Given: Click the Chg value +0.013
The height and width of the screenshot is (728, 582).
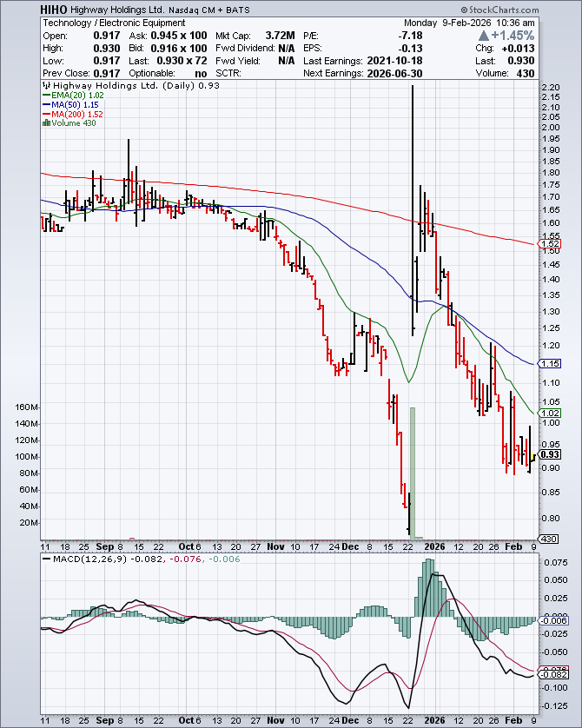Looking at the screenshot, I should click(518, 49).
